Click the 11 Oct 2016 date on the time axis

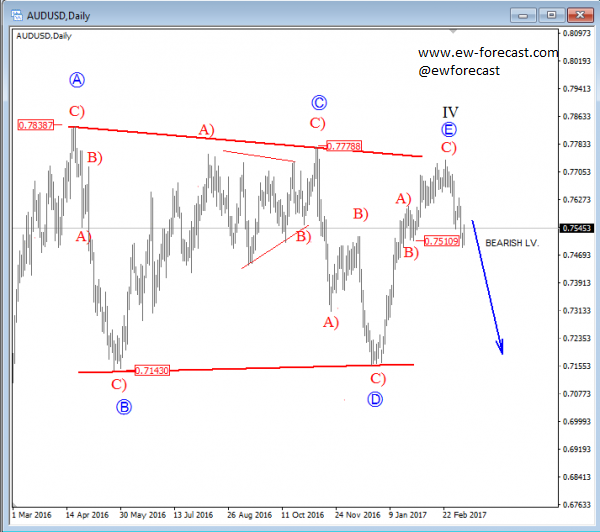[303, 516]
